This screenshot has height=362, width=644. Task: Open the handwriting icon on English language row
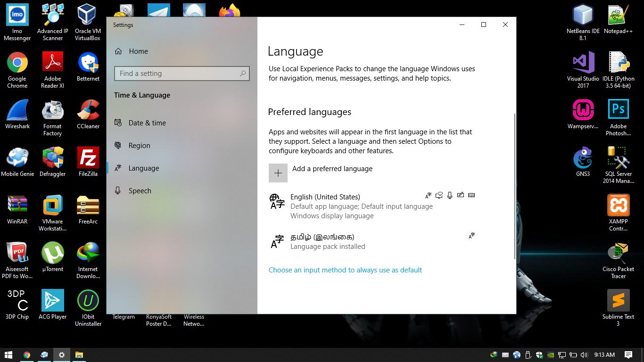pos(461,195)
